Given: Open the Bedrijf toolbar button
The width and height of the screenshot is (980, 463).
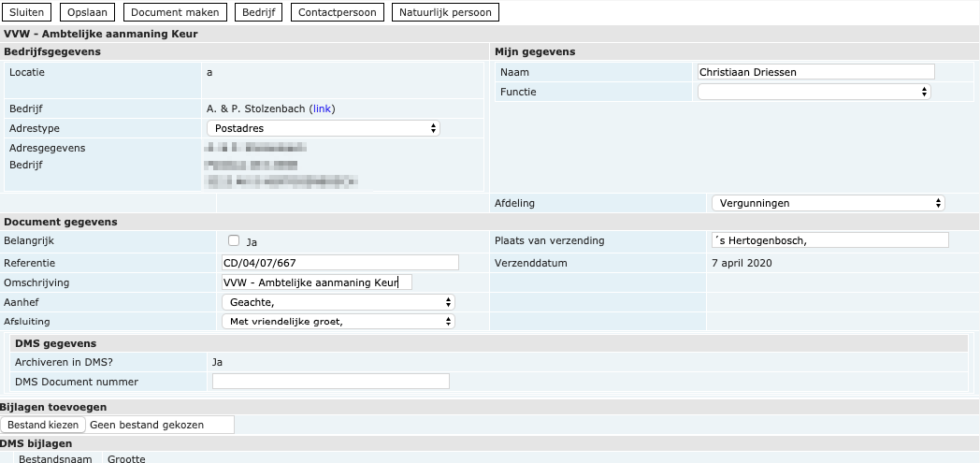Looking at the screenshot, I should pyautogui.click(x=258, y=12).
